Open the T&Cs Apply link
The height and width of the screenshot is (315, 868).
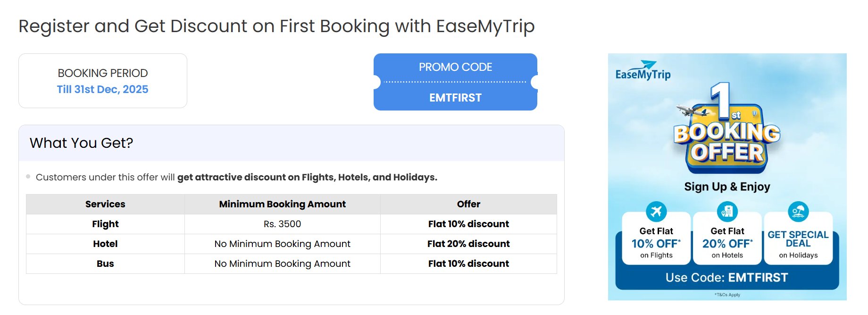(x=726, y=295)
